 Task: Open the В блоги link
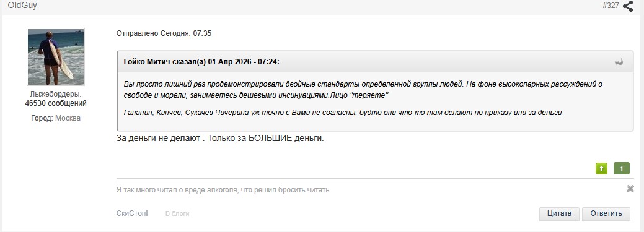[x=177, y=213]
